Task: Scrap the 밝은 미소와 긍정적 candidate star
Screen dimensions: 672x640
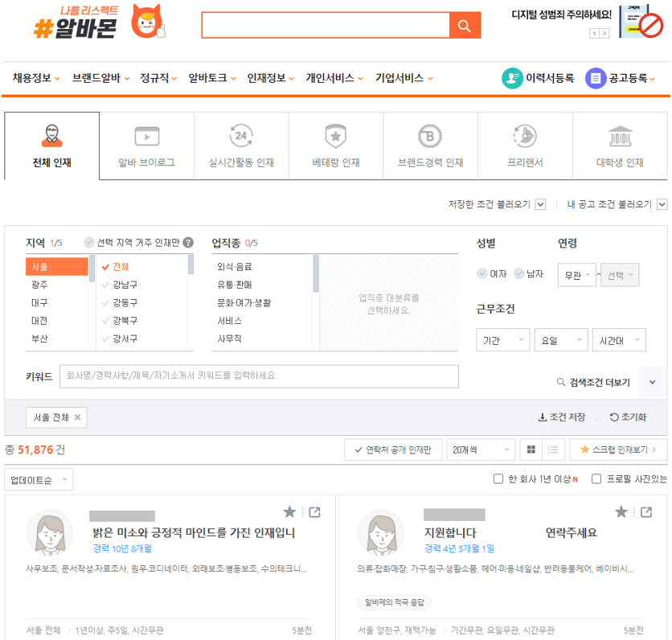Action: [x=289, y=512]
